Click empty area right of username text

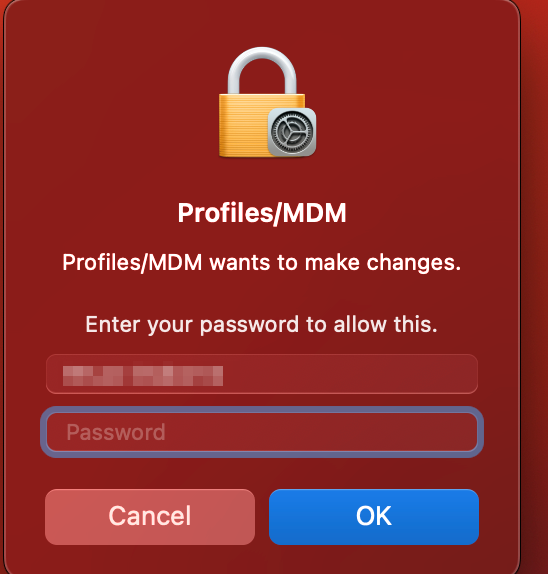pos(348,374)
